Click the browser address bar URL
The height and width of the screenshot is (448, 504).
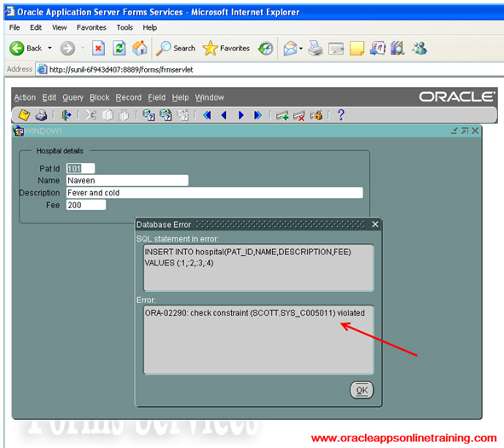pos(121,70)
